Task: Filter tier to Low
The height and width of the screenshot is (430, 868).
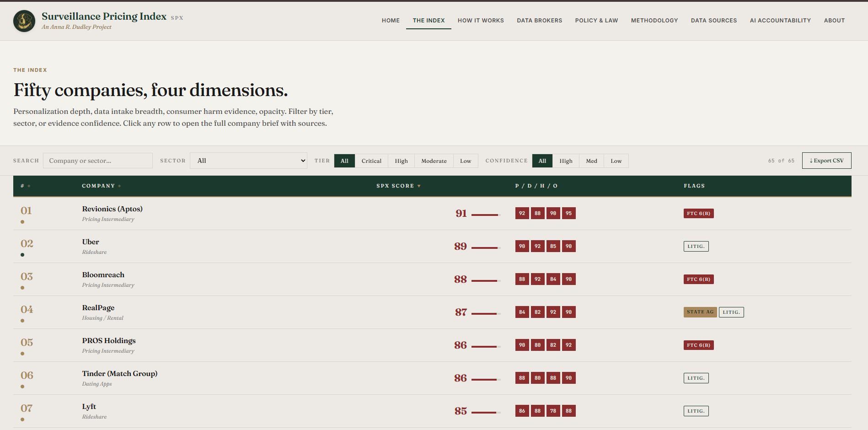Action: [x=466, y=161]
